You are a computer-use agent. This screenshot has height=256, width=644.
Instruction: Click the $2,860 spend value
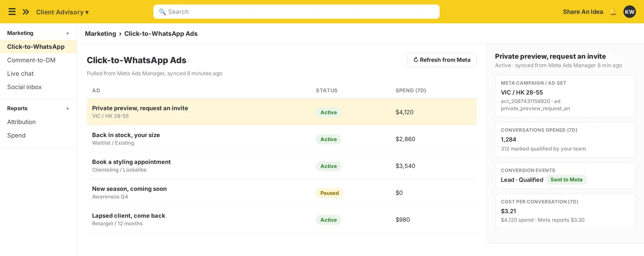click(405, 139)
